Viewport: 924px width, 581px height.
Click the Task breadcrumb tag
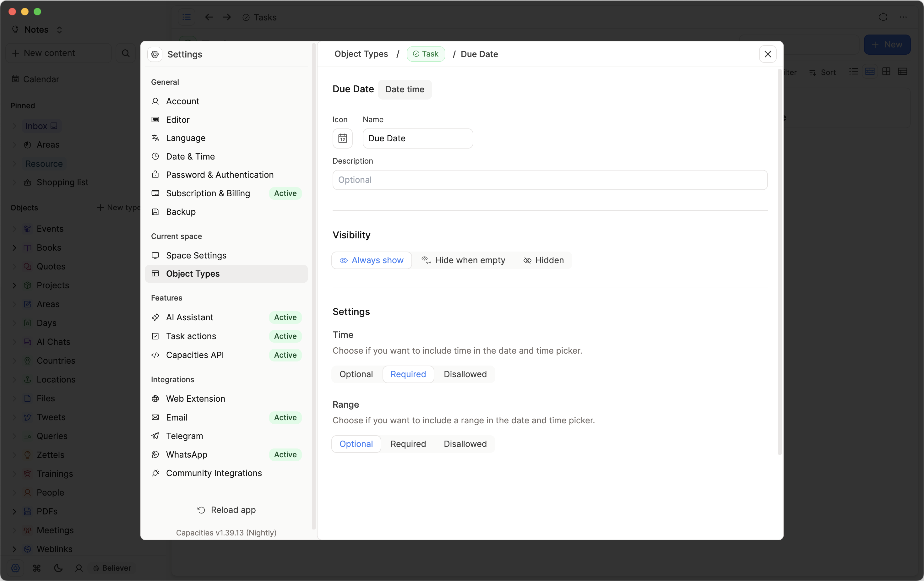click(426, 54)
